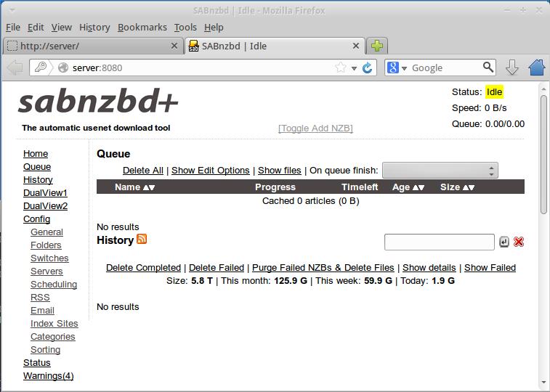The width and height of the screenshot is (550, 392).
Task: Open History in the sidebar
Action: tap(38, 180)
